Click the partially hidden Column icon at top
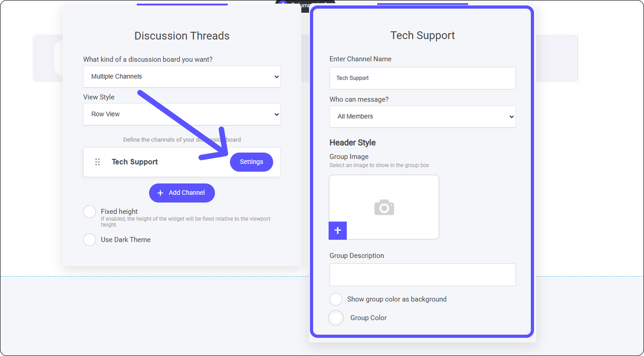Screen dimensions: 644x356 (282, 4)
